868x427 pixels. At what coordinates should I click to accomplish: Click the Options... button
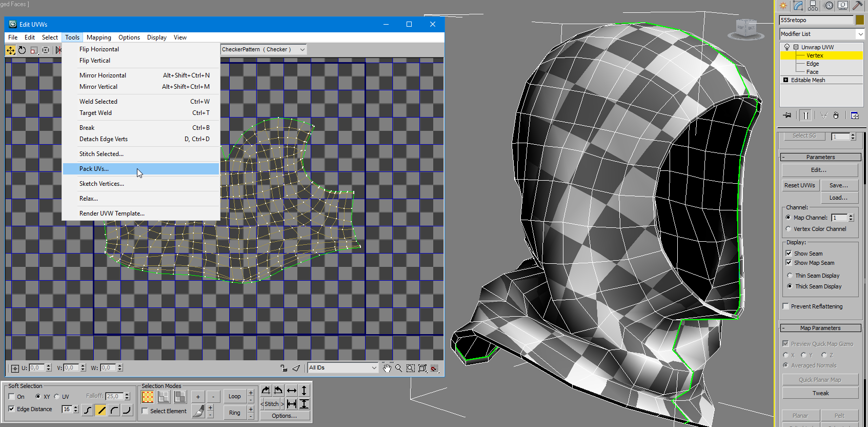click(285, 416)
